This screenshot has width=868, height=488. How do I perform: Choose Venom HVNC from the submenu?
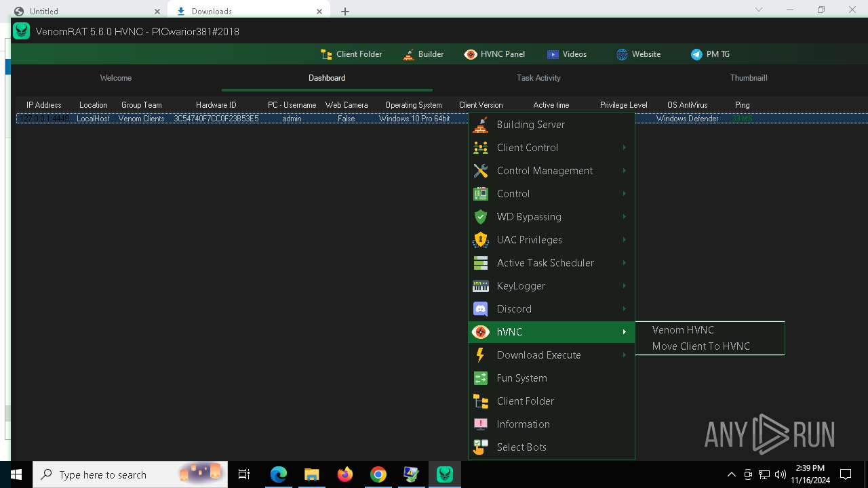pos(710,330)
